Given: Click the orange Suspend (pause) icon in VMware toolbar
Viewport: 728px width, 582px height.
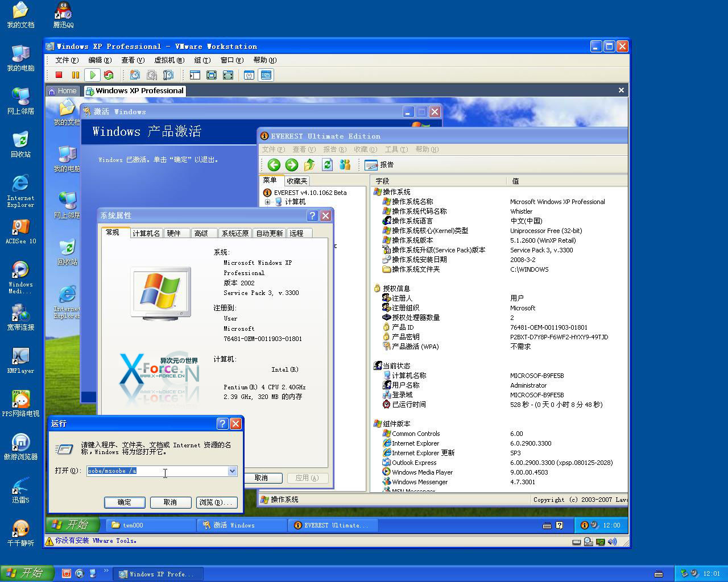Looking at the screenshot, I should click(75, 75).
